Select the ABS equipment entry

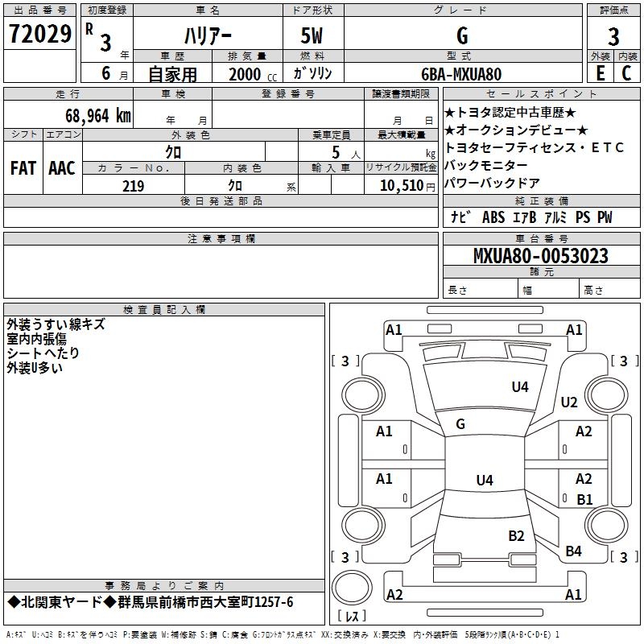pyautogui.click(x=493, y=217)
